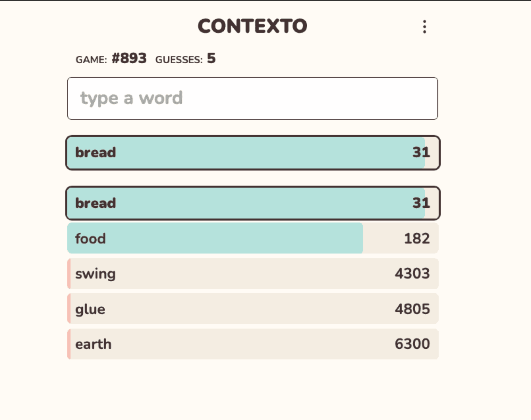This screenshot has width=531, height=420.
Task: Click the CONTEXTO title logo
Action: point(252,26)
